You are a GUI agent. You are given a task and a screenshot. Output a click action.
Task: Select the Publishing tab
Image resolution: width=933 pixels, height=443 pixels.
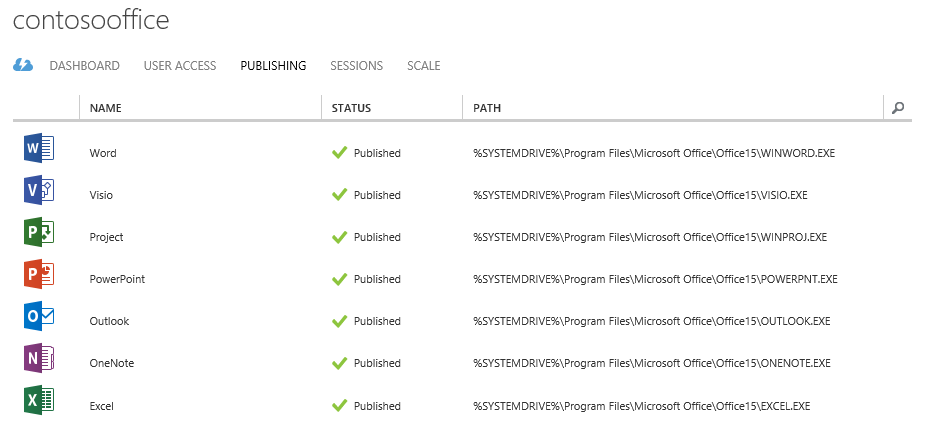[273, 65]
